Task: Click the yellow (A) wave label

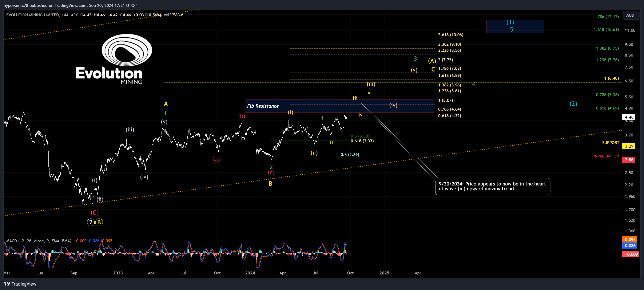Action: [x=432, y=61]
